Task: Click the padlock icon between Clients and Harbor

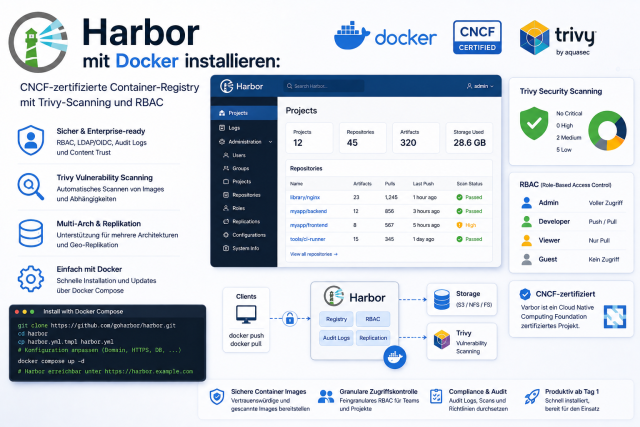Action: point(289,318)
